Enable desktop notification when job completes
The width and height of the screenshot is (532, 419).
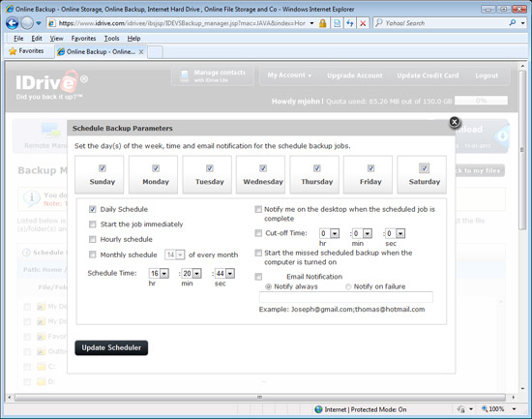(x=258, y=209)
